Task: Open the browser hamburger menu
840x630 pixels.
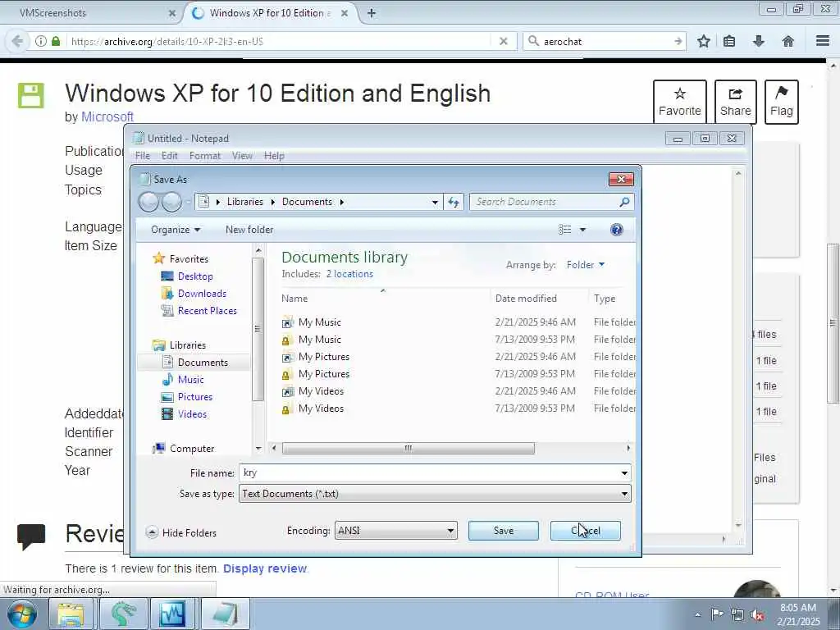Action: pos(823,41)
